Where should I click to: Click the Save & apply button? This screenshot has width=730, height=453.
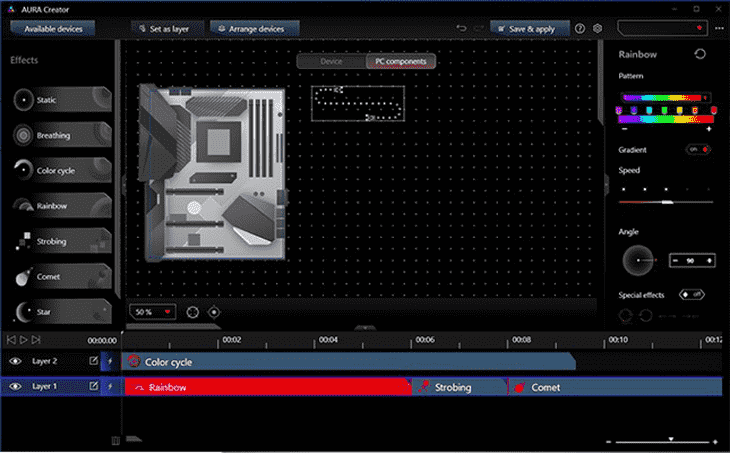[x=530, y=29]
